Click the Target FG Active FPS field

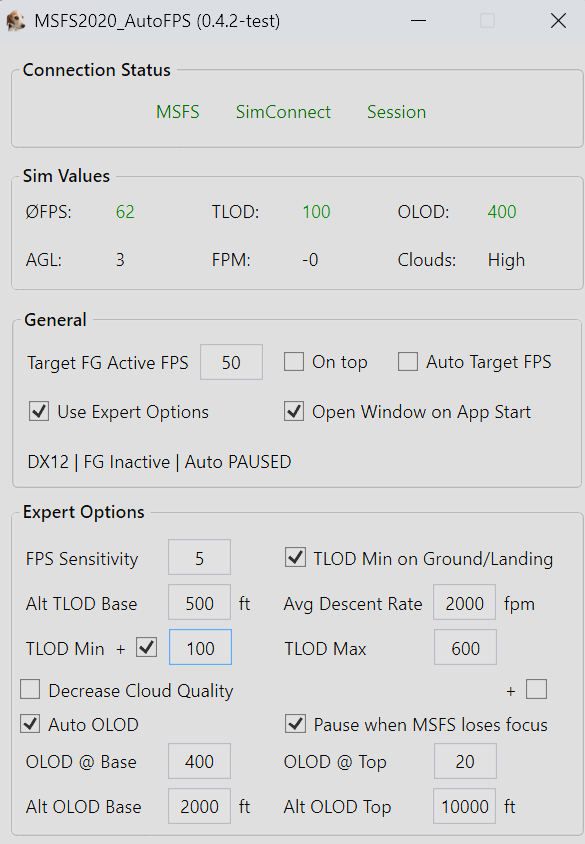click(231, 362)
